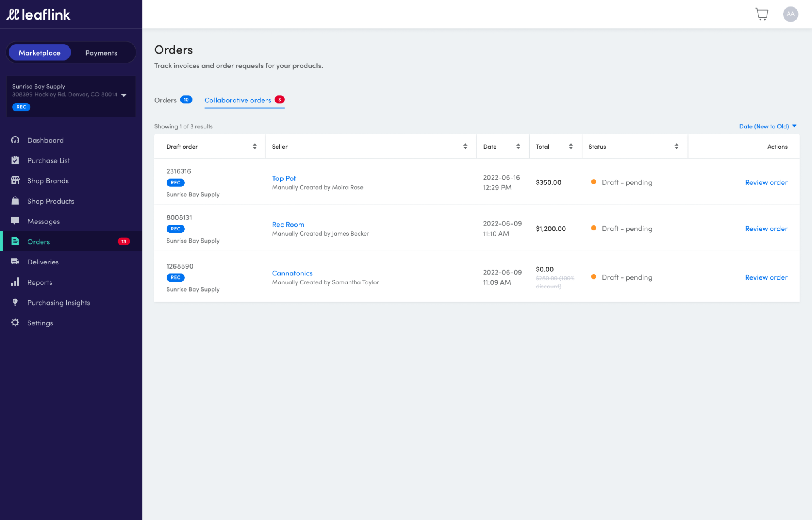Click the Dashboard gauge icon
The height and width of the screenshot is (520, 812).
15,140
